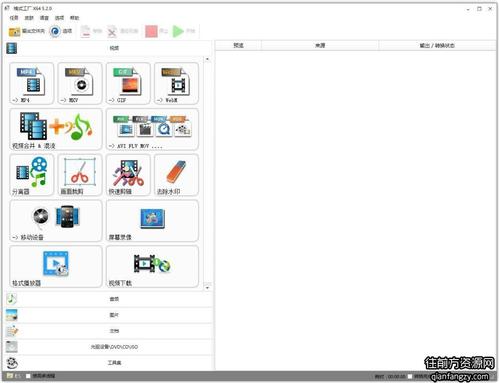Launch the scissors crop tool
Image resolution: width=499 pixels, height=383 pixels.
pos(80,175)
